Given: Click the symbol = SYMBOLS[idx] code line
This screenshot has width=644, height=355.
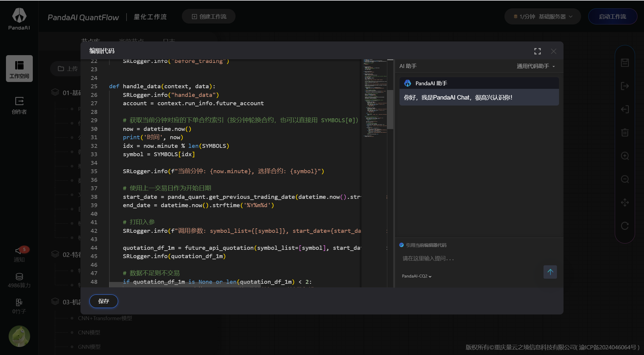Looking at the screenshot, I should tap(159, 154).
